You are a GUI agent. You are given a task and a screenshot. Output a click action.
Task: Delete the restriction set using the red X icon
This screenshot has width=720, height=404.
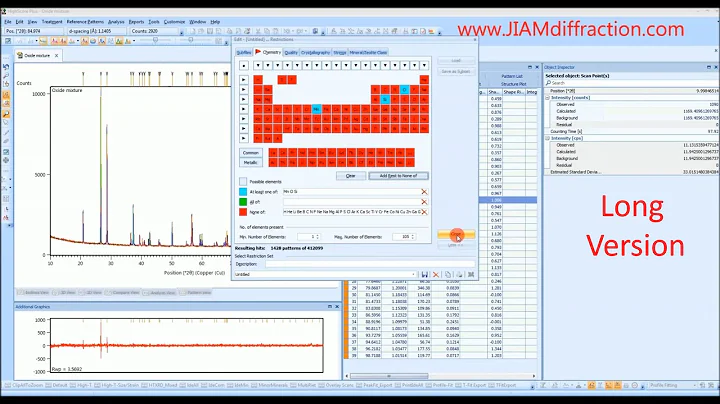coord(436,275)
